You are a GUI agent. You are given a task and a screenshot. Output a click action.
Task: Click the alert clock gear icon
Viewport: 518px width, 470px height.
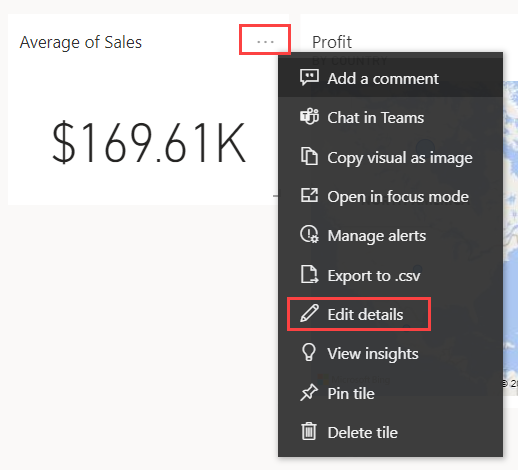pyautogui.click(x=309, y=234)
